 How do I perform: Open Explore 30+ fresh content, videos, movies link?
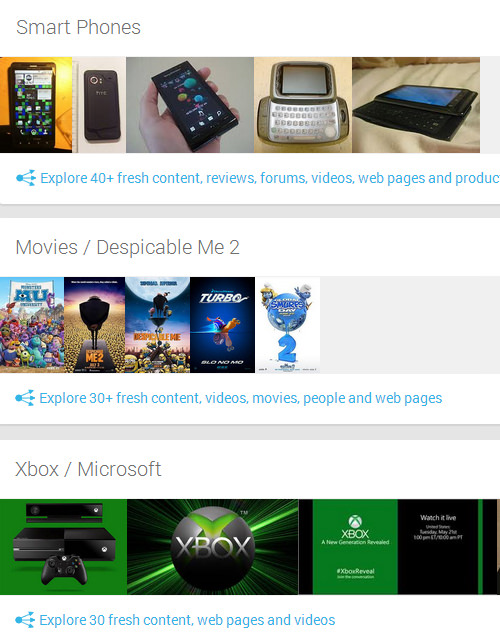coord(241,398)
